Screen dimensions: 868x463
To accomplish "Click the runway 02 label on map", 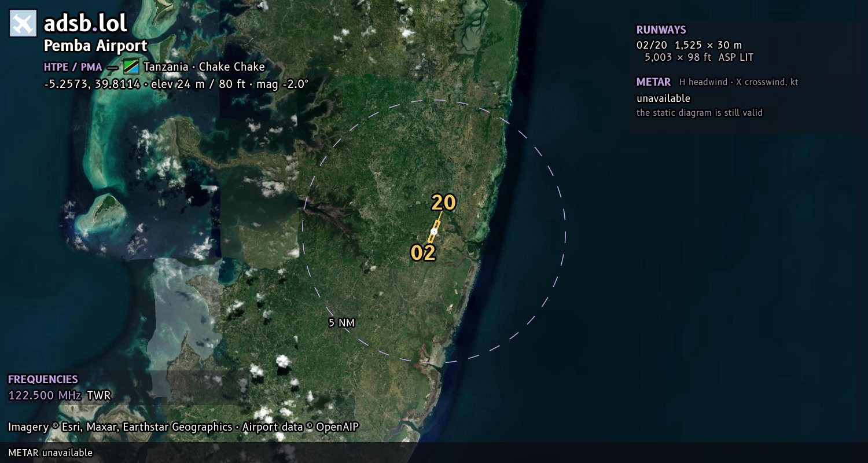I will click(x=423, y=253).
